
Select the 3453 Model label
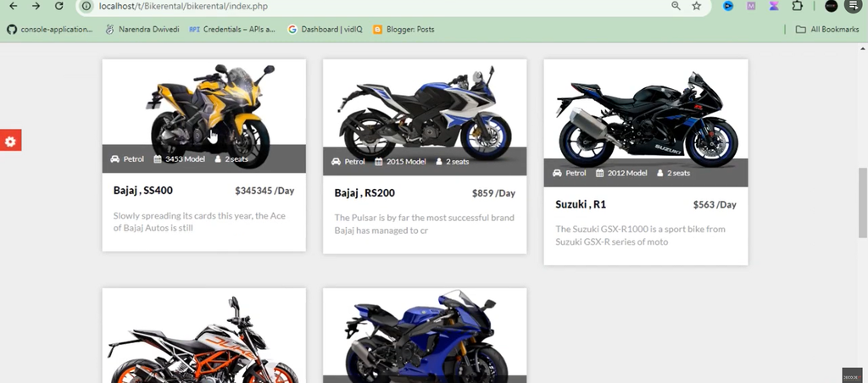point(185,158)
